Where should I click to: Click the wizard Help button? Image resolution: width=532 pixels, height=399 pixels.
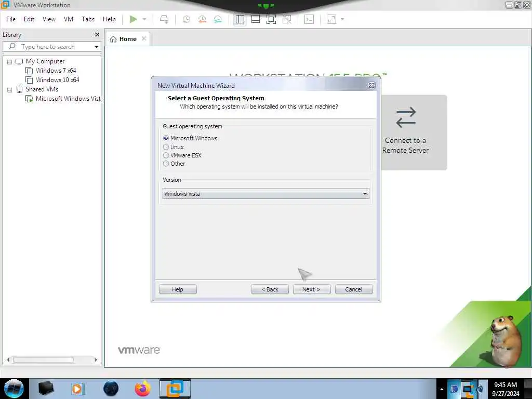tap(178, 289)
